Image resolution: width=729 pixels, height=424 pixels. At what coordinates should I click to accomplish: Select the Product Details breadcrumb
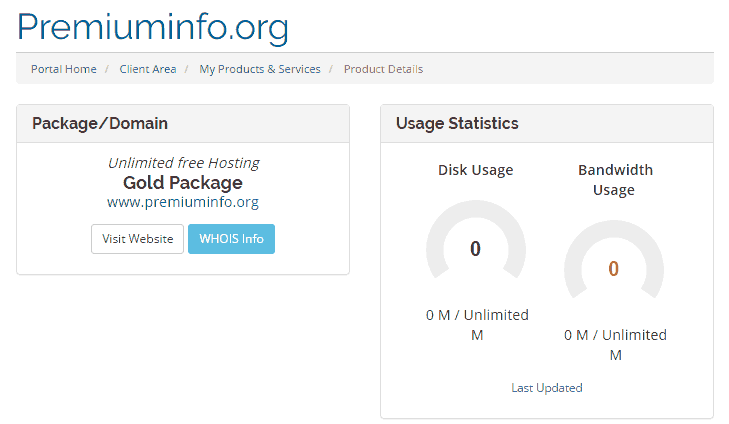(384, 69)
